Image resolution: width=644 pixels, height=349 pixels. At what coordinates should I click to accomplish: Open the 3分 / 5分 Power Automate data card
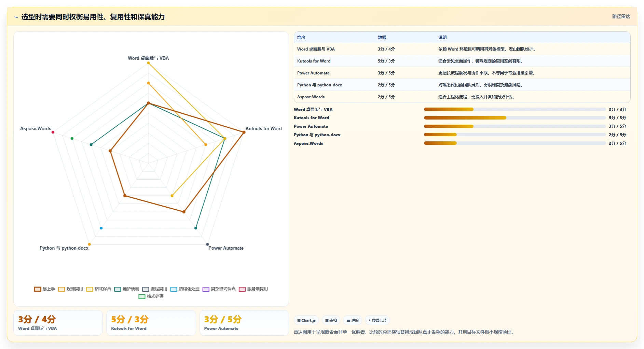pyautogui.click(x=244, y=323)
